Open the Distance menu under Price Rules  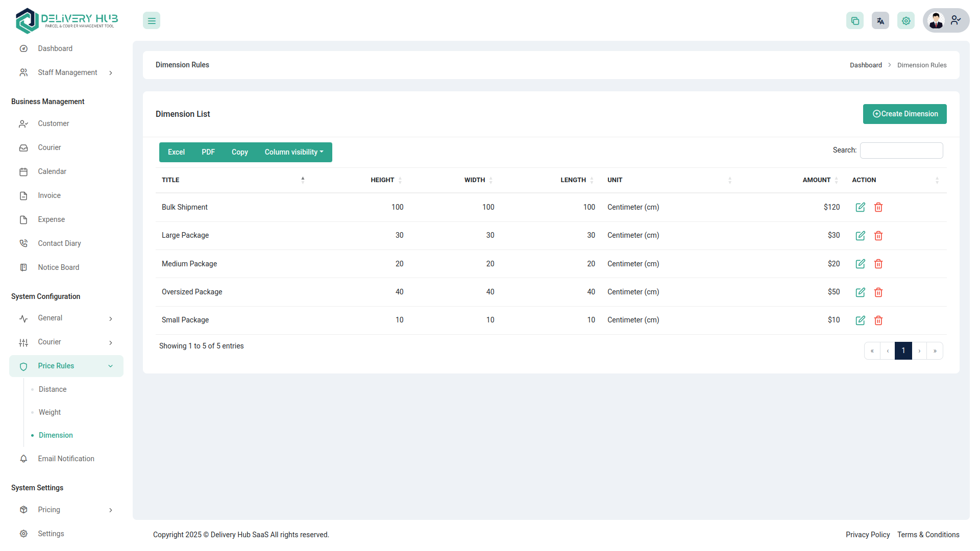52,389
